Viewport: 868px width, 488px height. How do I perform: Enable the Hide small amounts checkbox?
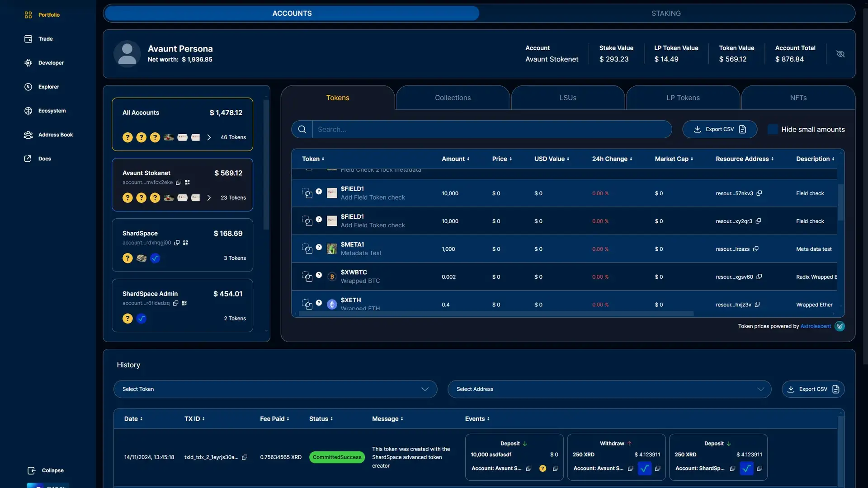[x=773, y=130]
